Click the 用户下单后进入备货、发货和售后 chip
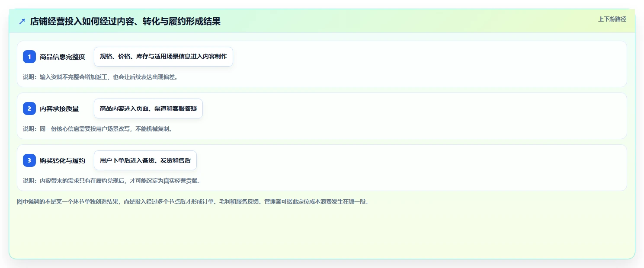 pyautogui.click(x=145, y=160)
